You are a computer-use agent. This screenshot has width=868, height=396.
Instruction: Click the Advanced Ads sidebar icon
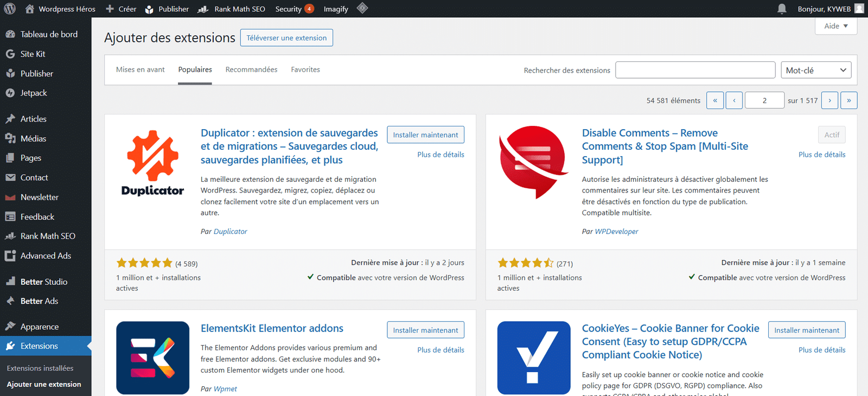pyautogui.click(x=10, y=256)
